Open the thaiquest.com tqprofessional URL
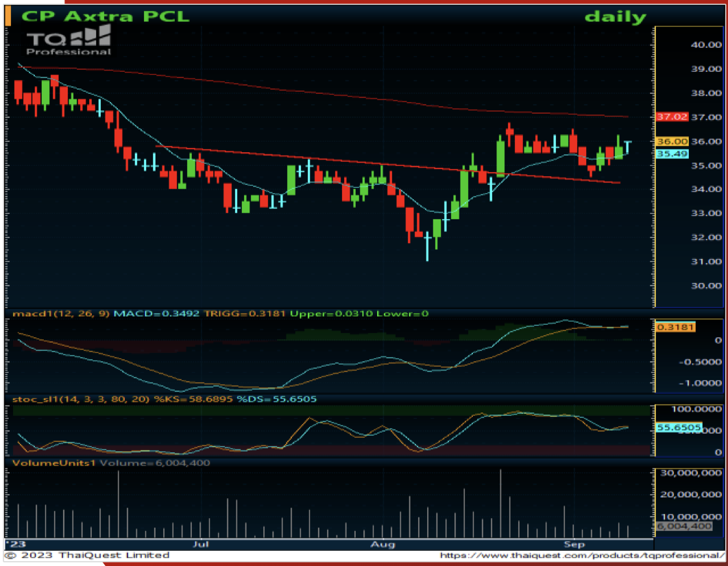 pos(581,555)
